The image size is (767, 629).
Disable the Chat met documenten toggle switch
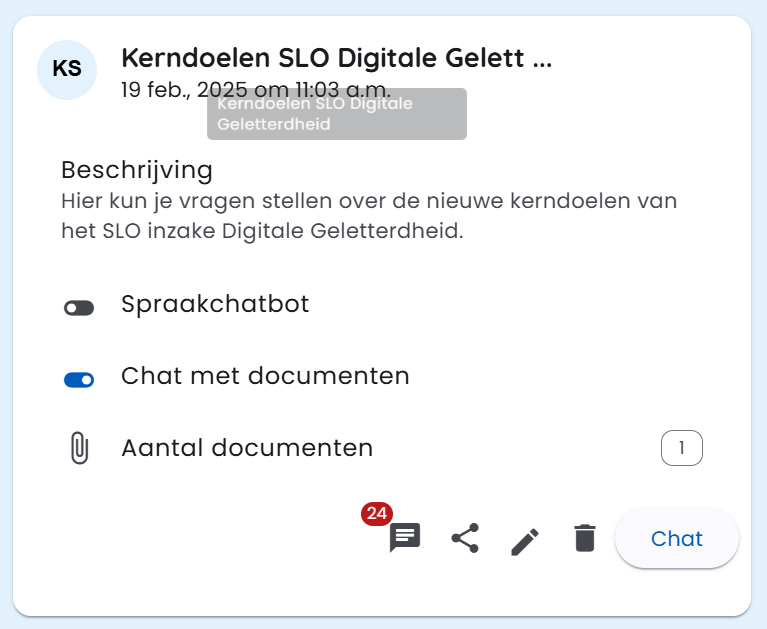coord(79,380)
